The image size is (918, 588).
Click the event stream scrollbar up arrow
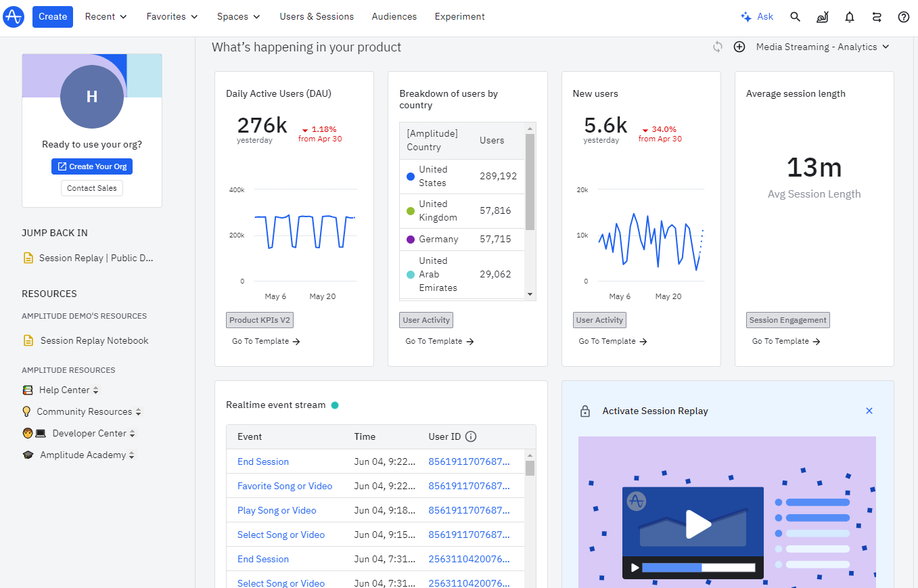pyautogui.click(x=530, y=455)
